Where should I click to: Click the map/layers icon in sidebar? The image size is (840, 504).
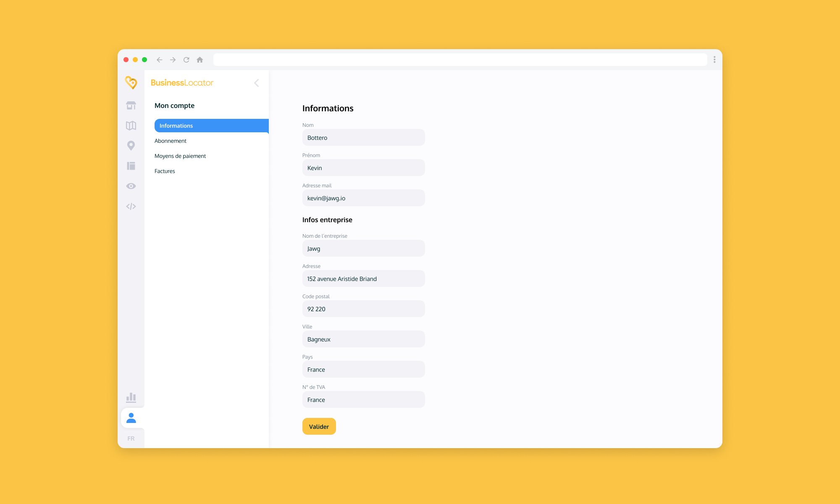131,125
